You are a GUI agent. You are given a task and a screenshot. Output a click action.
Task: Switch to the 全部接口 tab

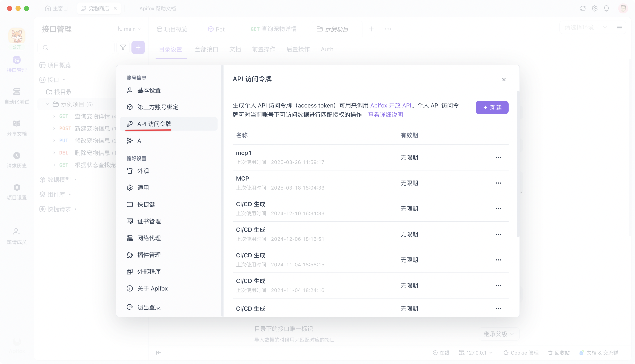pyautogui.click(x=206, y=49)
